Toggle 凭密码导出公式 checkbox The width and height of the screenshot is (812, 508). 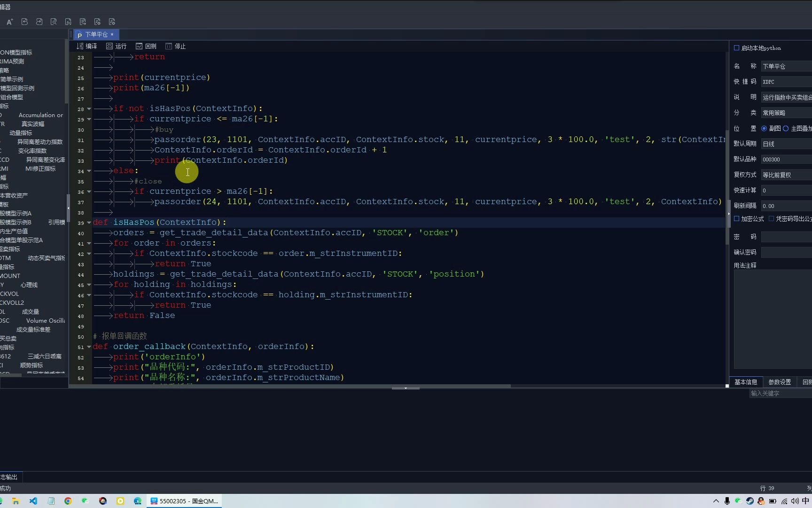pos(772,219)
